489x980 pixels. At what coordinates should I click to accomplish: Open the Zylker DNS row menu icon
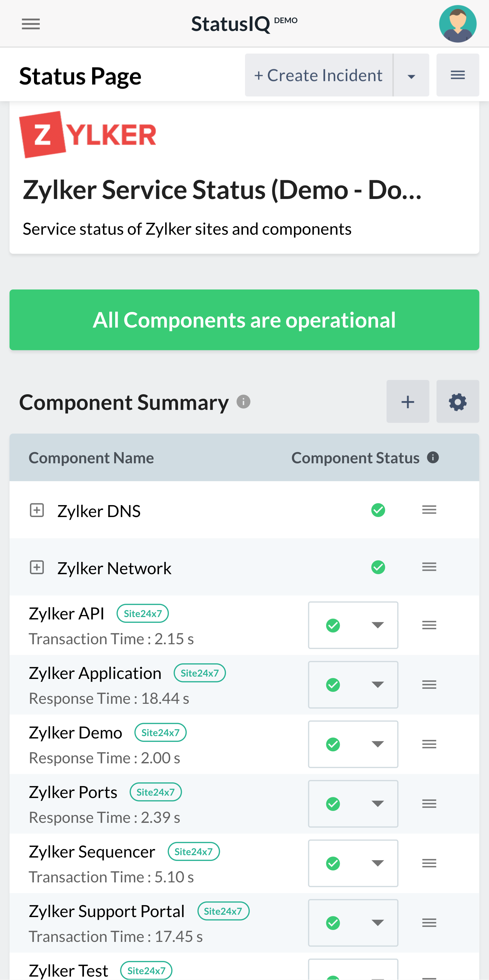click(x=429, y=510)
